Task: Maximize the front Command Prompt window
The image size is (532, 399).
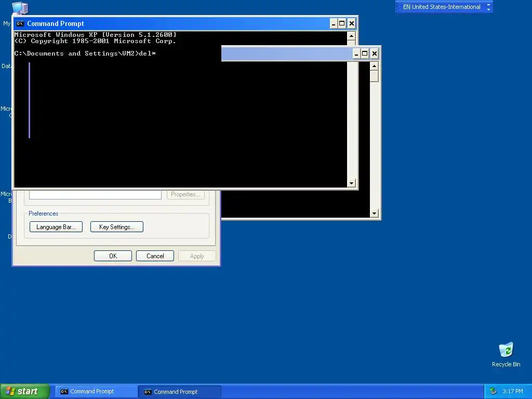Action: coord(342,23)
